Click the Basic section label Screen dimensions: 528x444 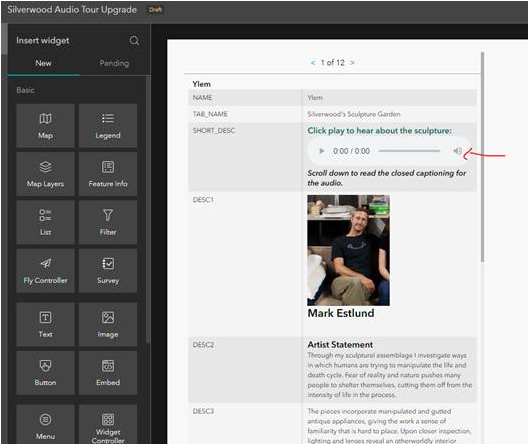(26, 90)
